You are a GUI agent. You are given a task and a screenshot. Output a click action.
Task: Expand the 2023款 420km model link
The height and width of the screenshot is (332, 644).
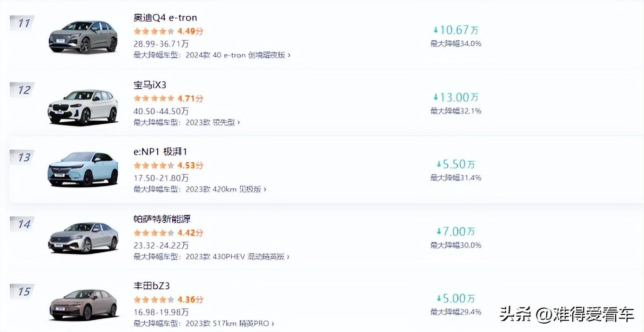click(226, 189)
